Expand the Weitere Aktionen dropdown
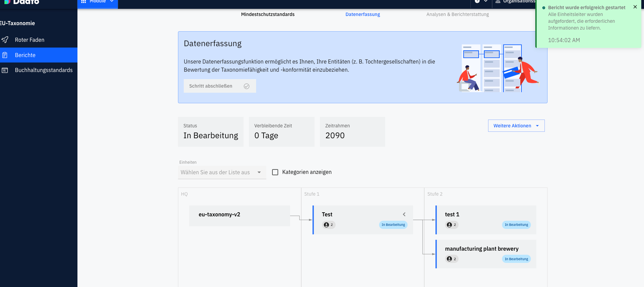 516,126
